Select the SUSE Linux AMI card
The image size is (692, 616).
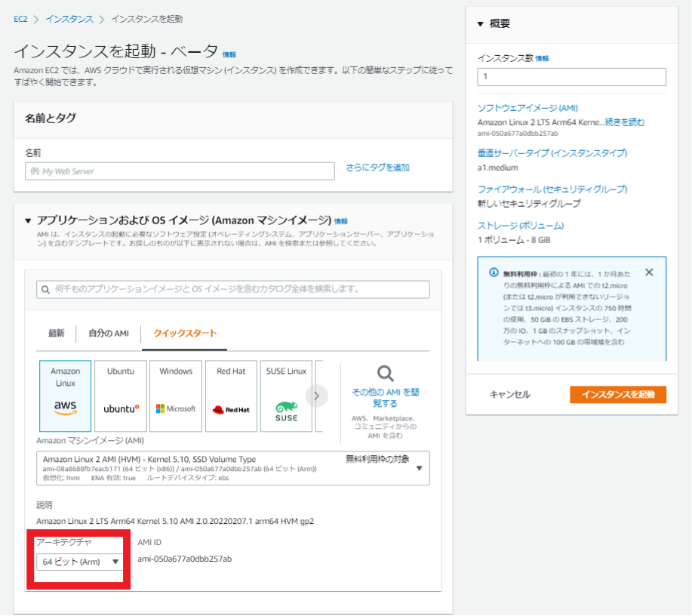click(x=286, y=396)
